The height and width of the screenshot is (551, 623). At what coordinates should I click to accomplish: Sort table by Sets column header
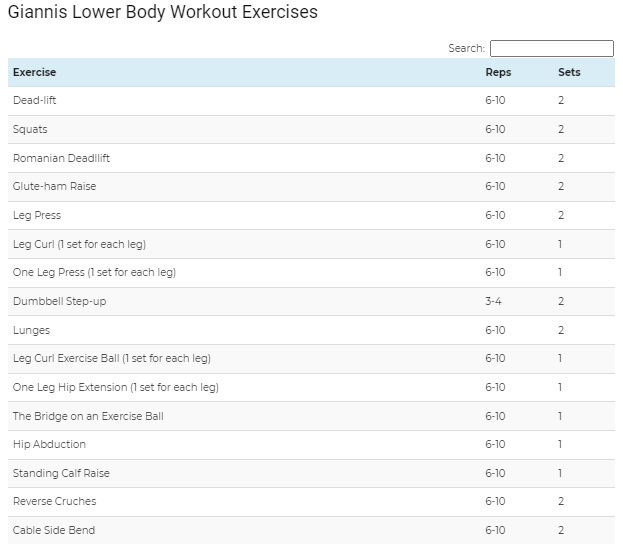[x=569, y=72]
